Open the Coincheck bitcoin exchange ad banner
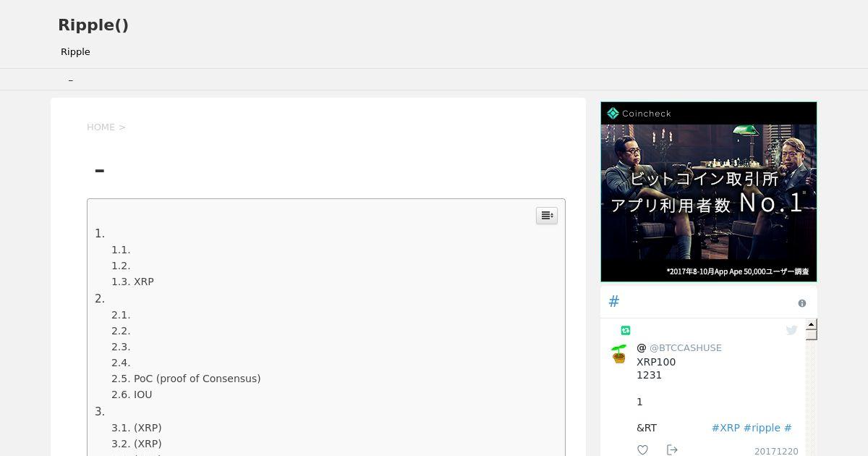This screenshot has height=456, width=868. coord(709,192)
